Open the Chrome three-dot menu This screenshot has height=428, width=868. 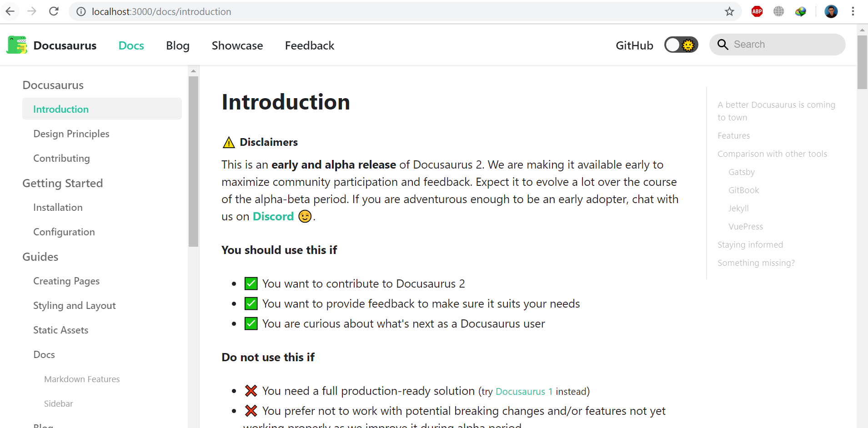[x=853, y=11]
